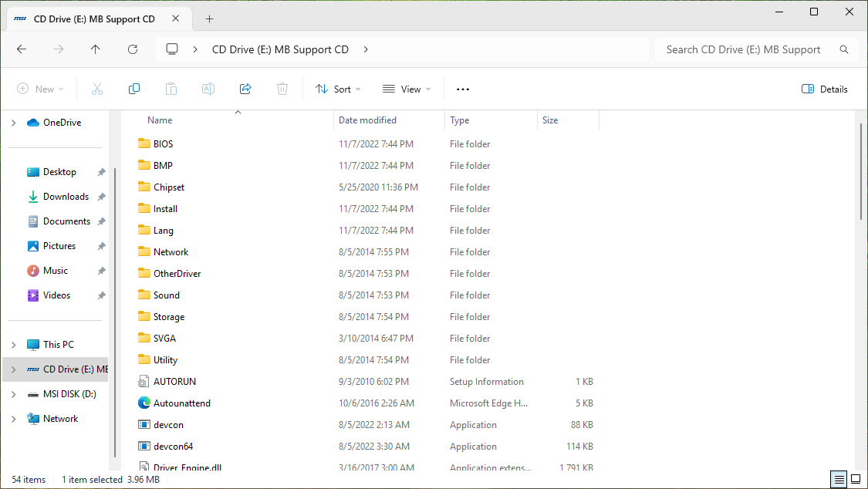Screen dimensions: 868x489
Task: Unpin Desktop via its pin icon
Action: (x=101, y=173)
